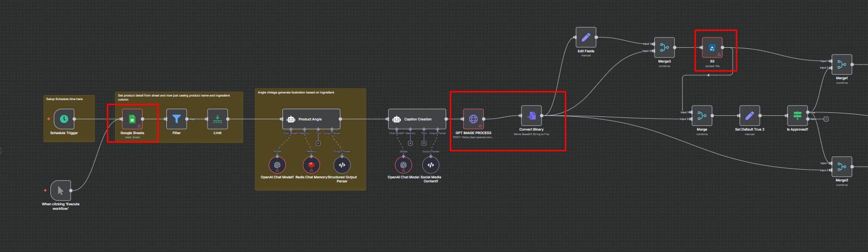The height and width of the screenshot is (252, 868).
Task: Select the Filter funnel node
Action: (177, 119)
